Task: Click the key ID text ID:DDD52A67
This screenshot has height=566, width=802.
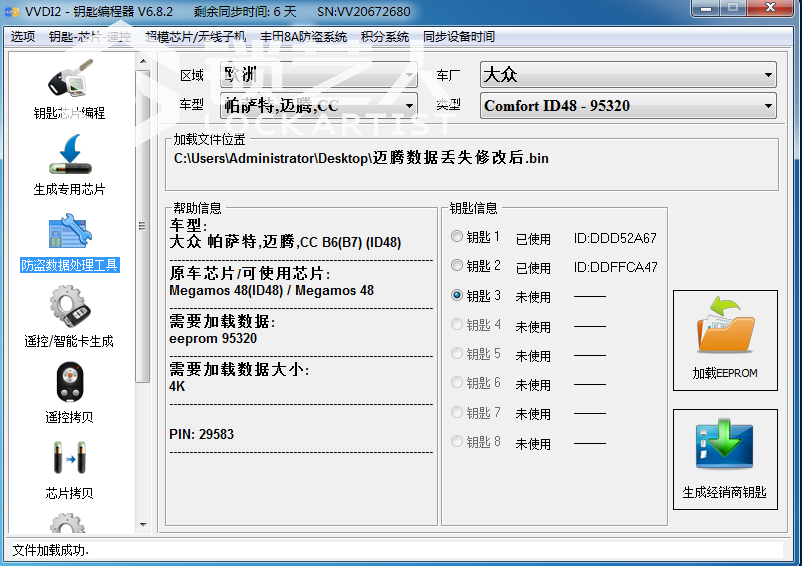Action: 615,238
